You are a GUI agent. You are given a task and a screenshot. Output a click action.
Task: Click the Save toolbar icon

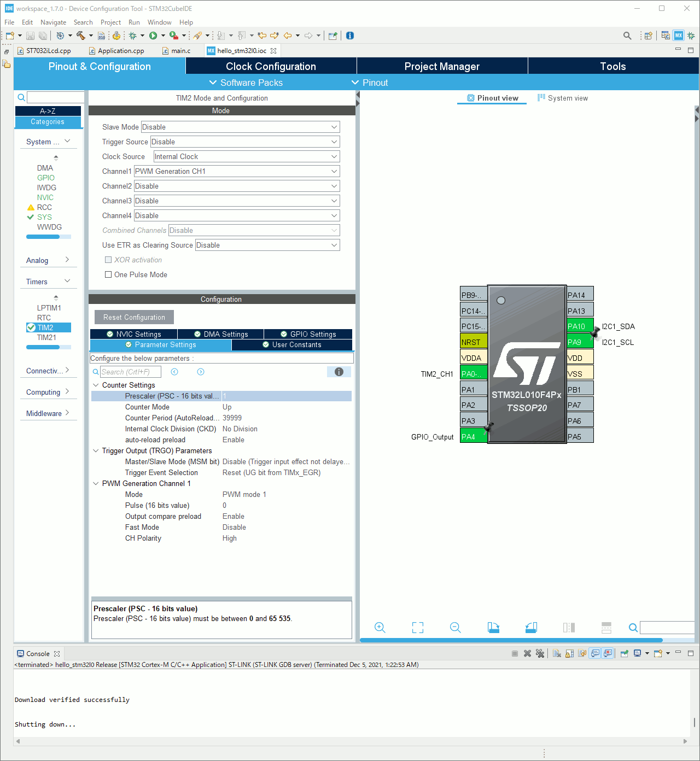(x=31, y=36)
